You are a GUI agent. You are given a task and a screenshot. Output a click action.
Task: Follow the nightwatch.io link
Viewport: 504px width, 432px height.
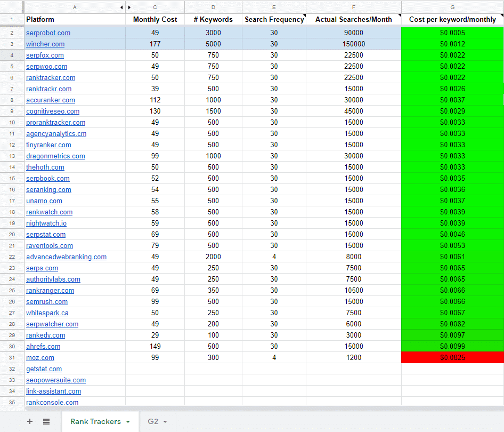pyautogui.click(x=46, y=223)
